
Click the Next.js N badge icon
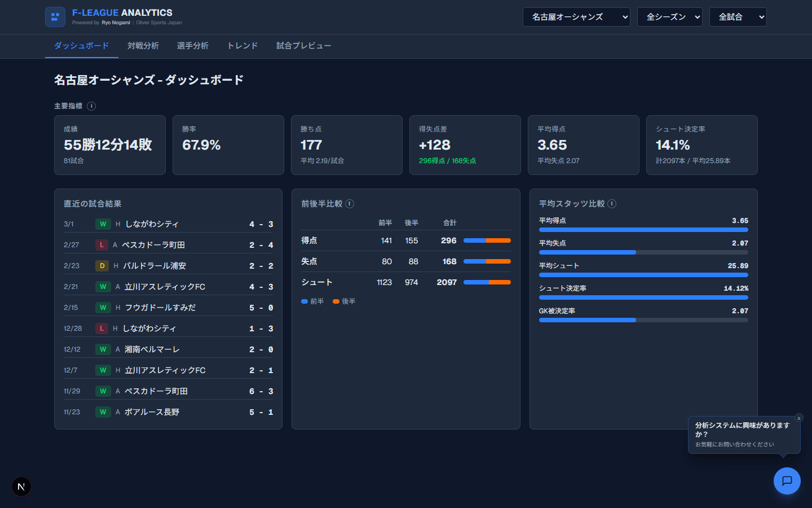pos(21,487)
